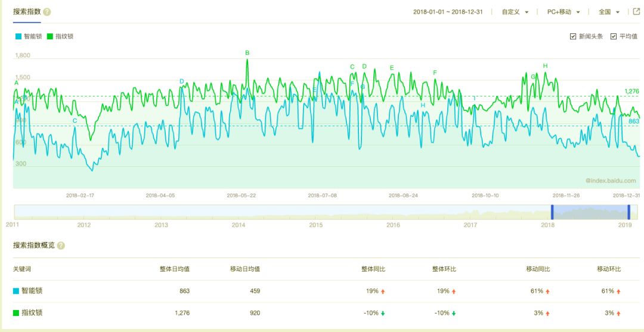This screenshot has width=644, height=332.
Task: Click the 指纹锁 keyword text in overview table
Action: click(32, 313)
